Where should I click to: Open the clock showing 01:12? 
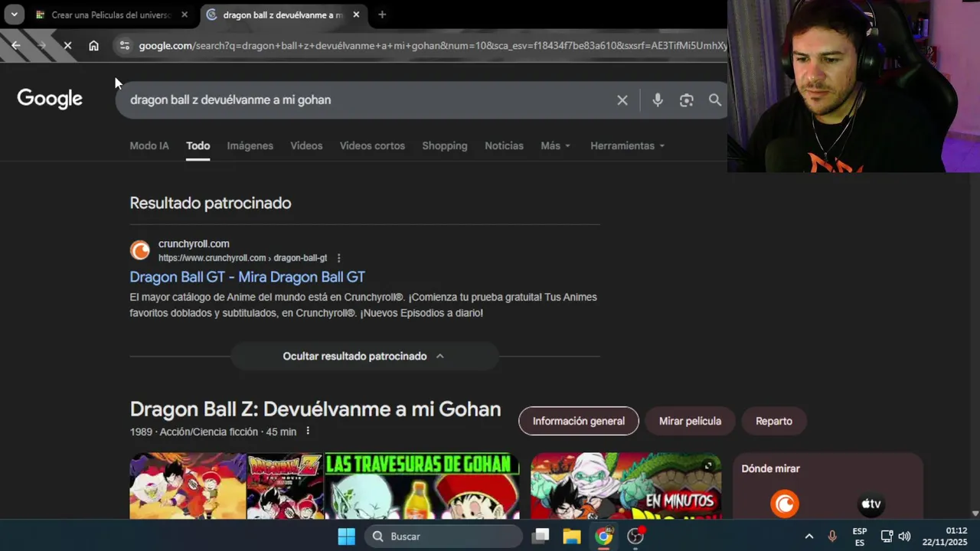945,536
